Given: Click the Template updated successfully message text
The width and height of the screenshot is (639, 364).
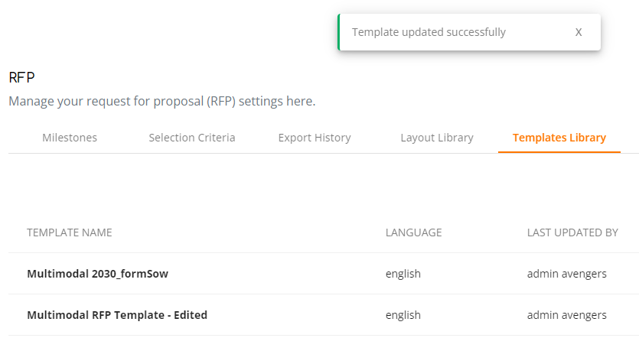Looking at the screenshot, I should coord(429,32).
